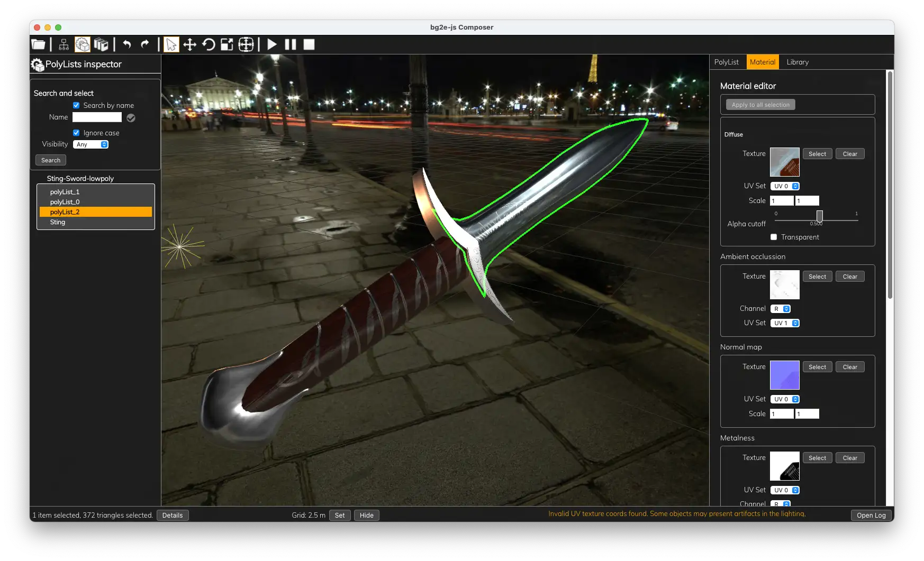This screenshot has height=561, width=924.
Task: Redo the last action
Action: tap(144, 44)
